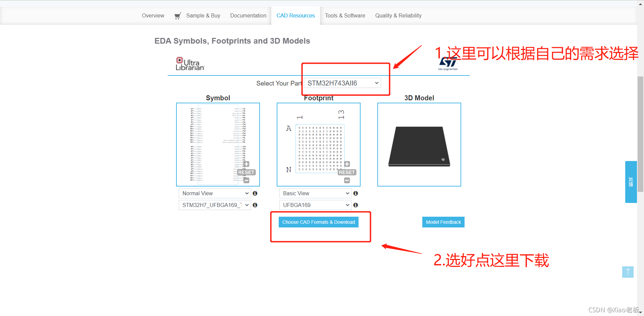Open the Documentation tab
The image size is (644, 316).
(x=248, y=16)
